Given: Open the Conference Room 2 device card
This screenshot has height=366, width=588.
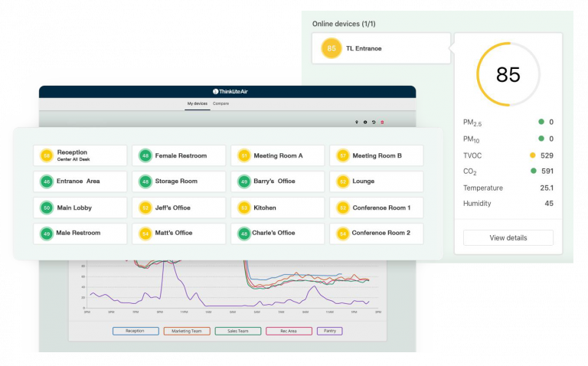Looking at the screenshot, I should point(377,234).
